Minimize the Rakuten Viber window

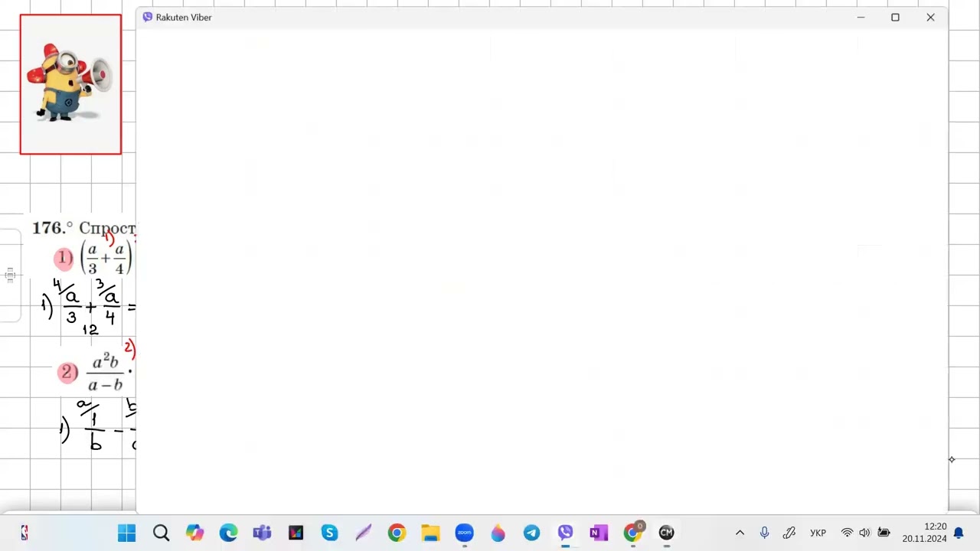pos(861,17)
